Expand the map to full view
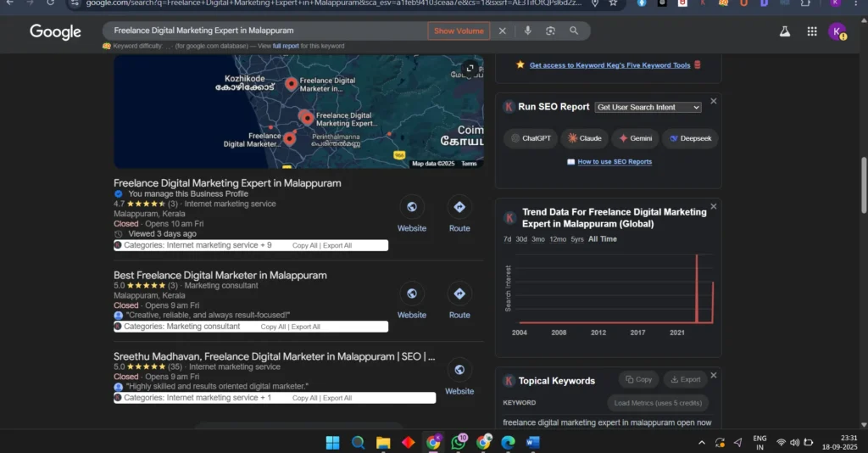Image resolution: width=868 pixels, height=453 pixels. click(x=470, y=68)
